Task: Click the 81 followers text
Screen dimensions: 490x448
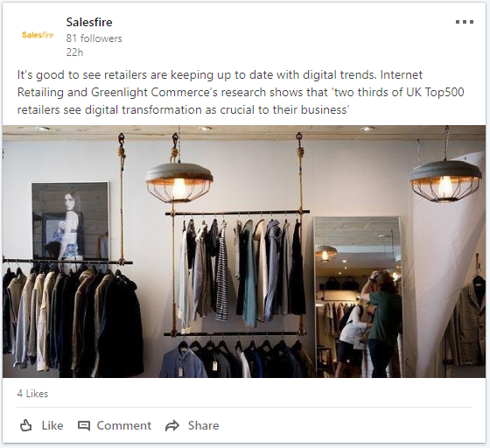Action: (94, 38)
